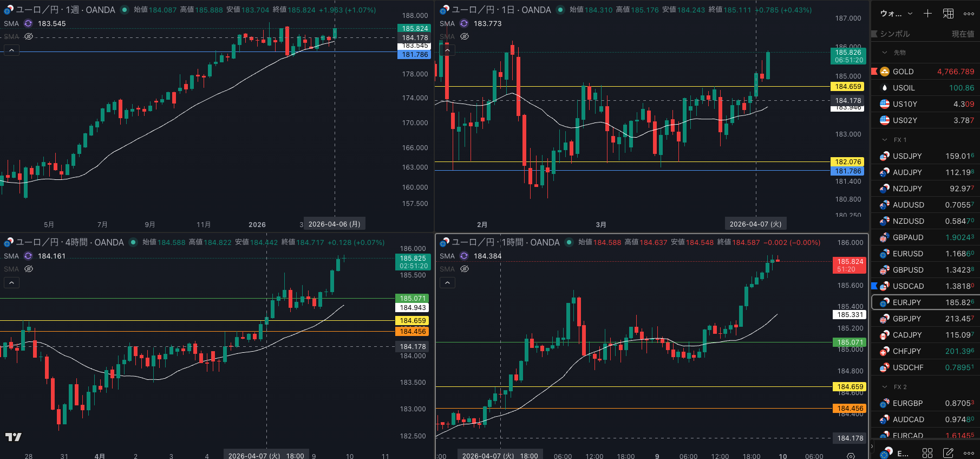The height and width of the screenshot is (459, 980).
Task: Toggle the hidden SMA eye on the 4-hour chart
Action: tap(29, 269)
